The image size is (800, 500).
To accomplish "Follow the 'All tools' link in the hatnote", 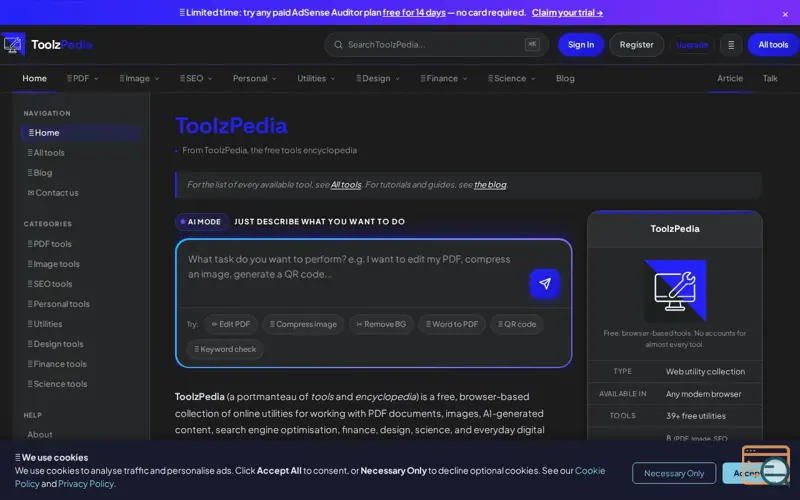I will click(346, 185).
